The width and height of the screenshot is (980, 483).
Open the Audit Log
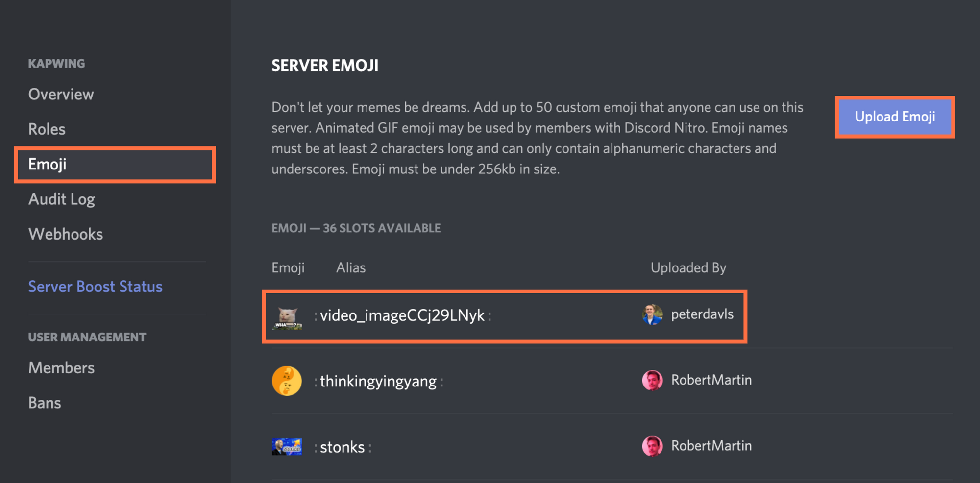[x=62, y=199]
